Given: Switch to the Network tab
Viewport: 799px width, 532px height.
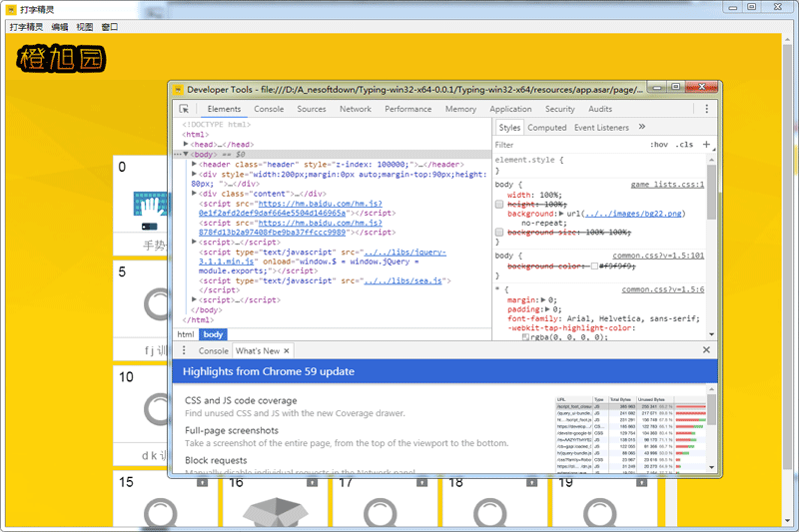Looking at the screenshot, I should [355, 109].
